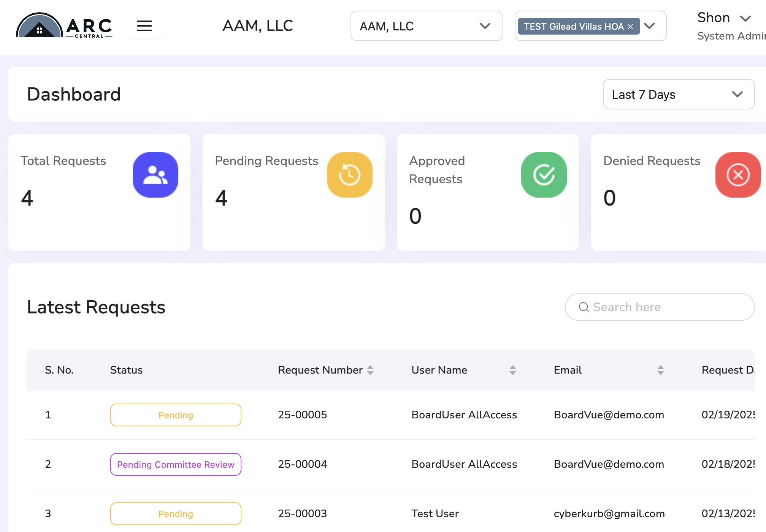Image resolution: width=766 pixels, height=532 pixels.
Task: Select request number 25-00004
Action: (x=303, y=464)
